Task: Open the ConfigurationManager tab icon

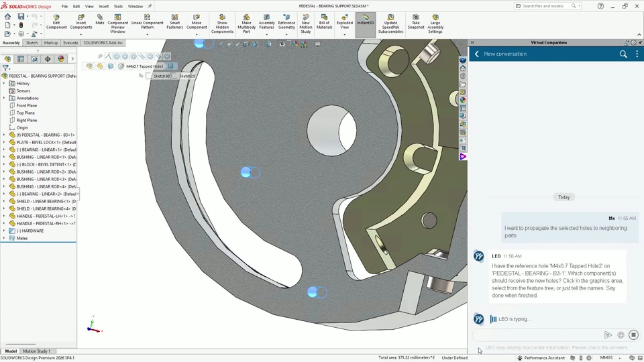Action: [34, 59]
